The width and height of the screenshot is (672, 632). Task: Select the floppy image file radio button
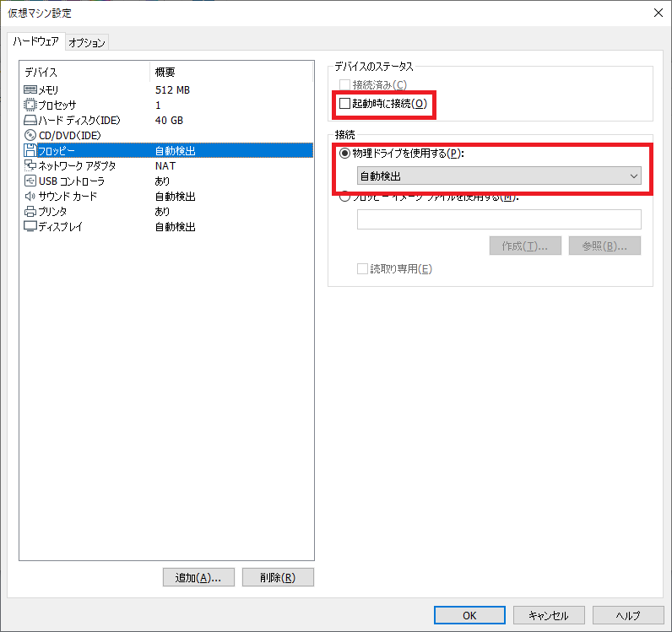pyautogui.click(x=344, y=197)
